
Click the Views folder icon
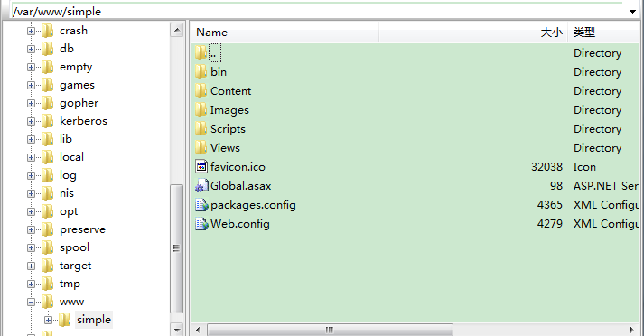pos(201,147)
